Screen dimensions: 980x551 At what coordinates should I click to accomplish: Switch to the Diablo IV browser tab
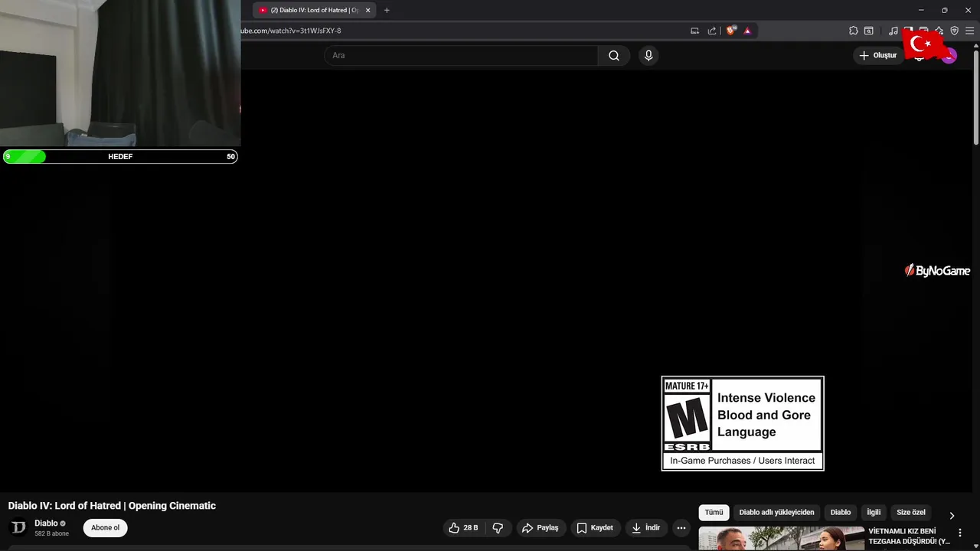click(x=314, y=10)
